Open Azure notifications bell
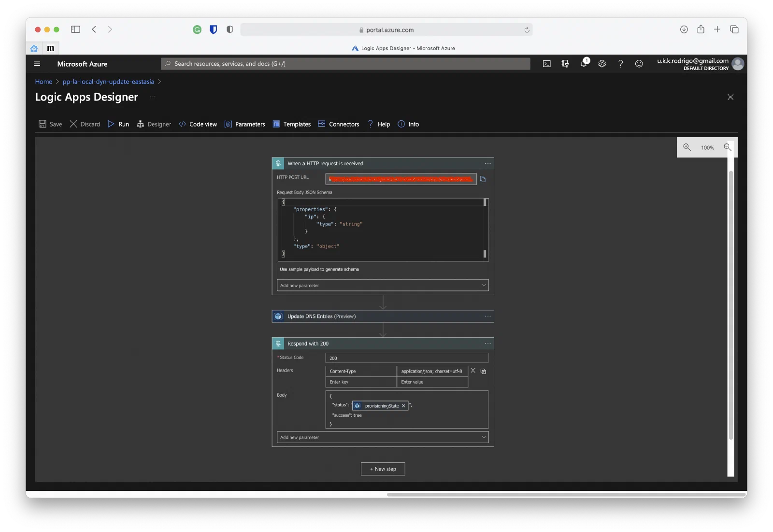The image size is (773, 532). [x=584, y=64]
